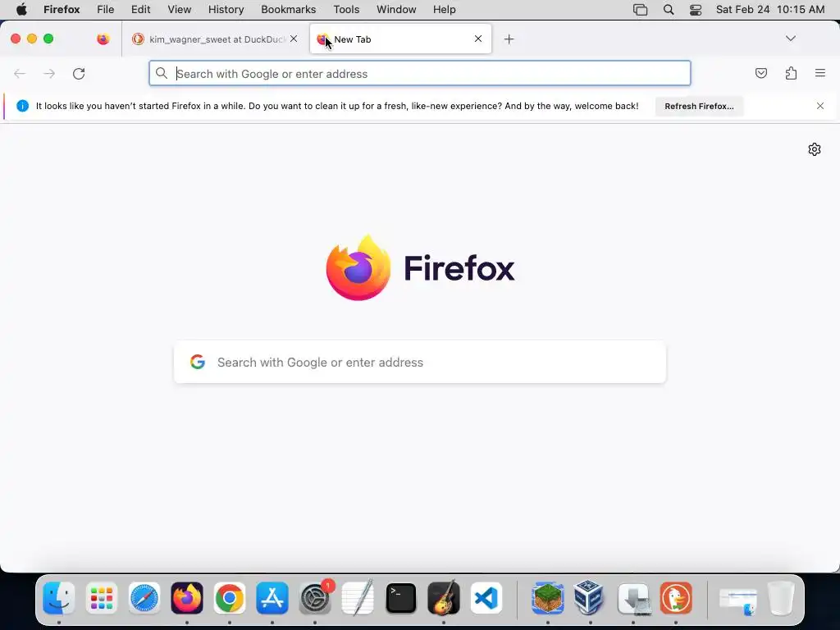Open Terminal from the Dock

(400, 598)
